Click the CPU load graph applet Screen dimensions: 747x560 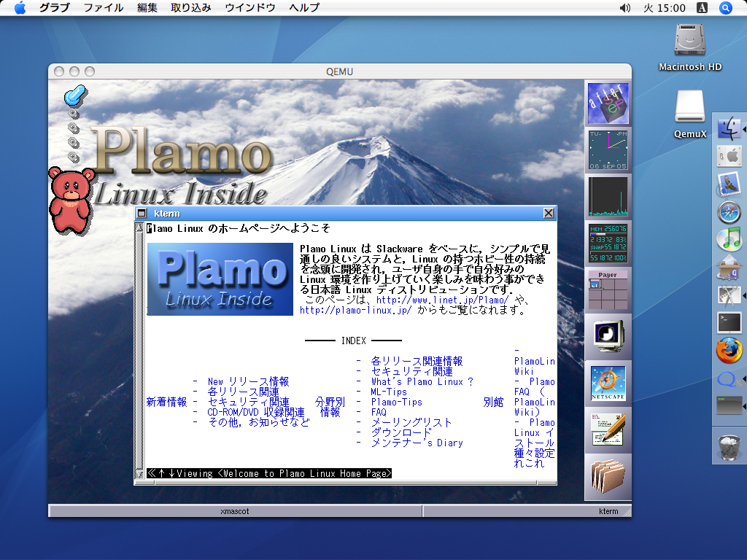tap(608, 197)
